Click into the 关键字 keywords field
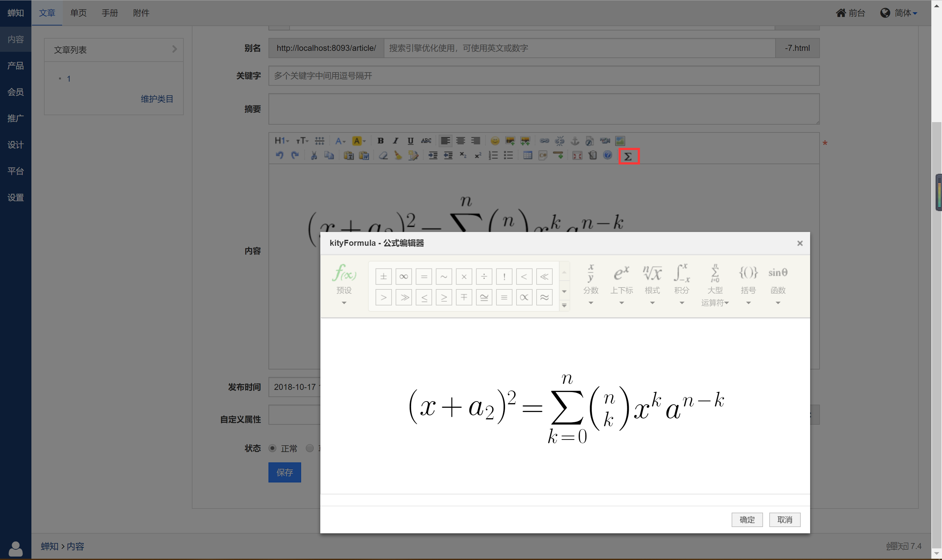Screen dimensions: 942x560 tap(544, 76)
